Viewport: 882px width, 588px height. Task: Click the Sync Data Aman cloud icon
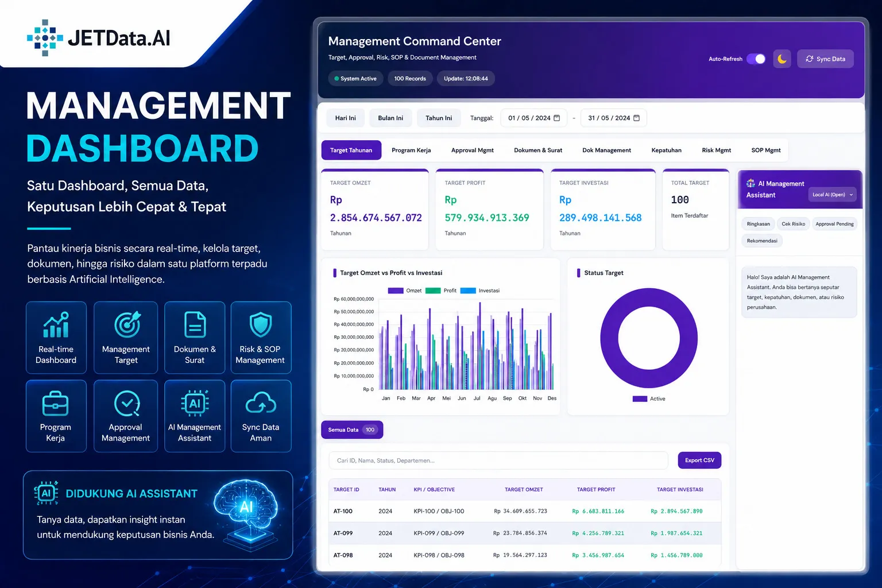click(261, 403)
